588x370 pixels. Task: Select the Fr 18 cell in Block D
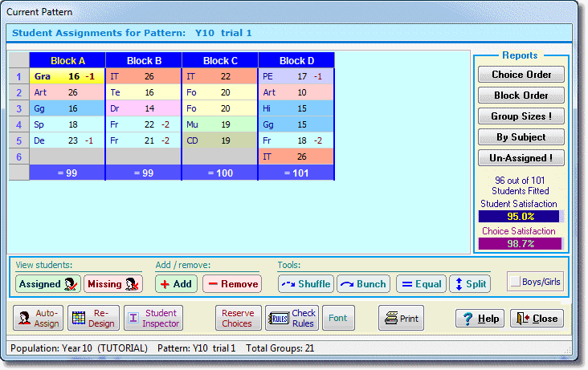[x=296, y=140]
